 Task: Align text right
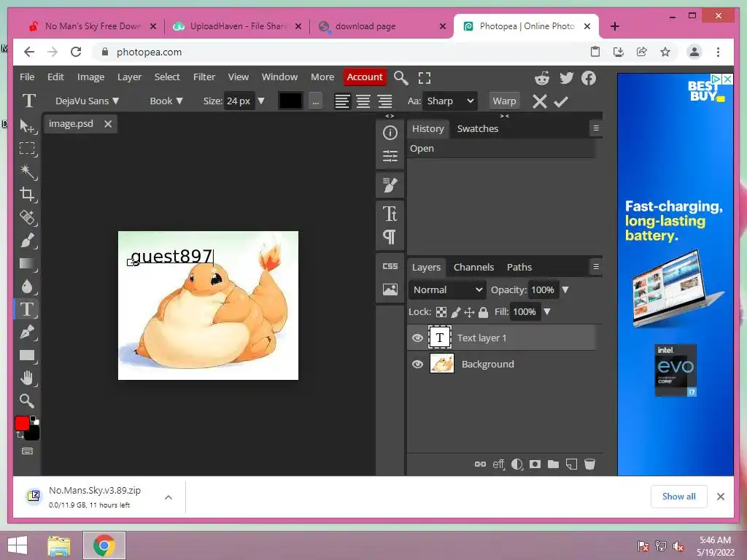(x=384, y=101)
